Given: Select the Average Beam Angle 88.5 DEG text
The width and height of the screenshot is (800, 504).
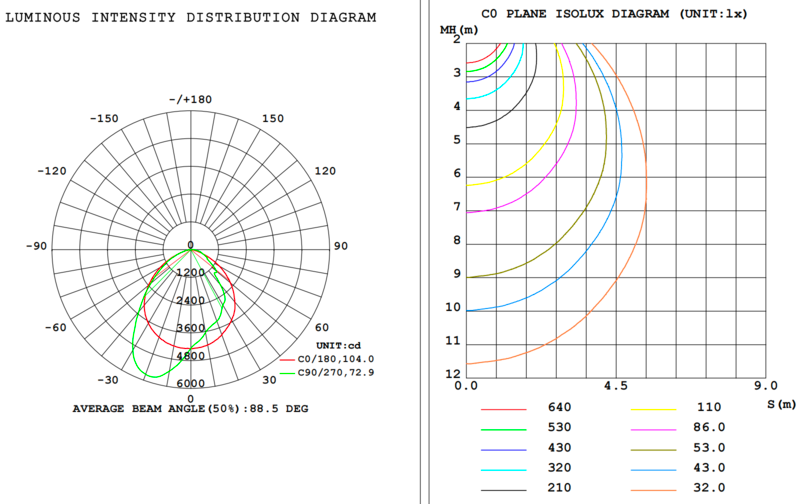Looking at the screenshot, I should point(191,409).
